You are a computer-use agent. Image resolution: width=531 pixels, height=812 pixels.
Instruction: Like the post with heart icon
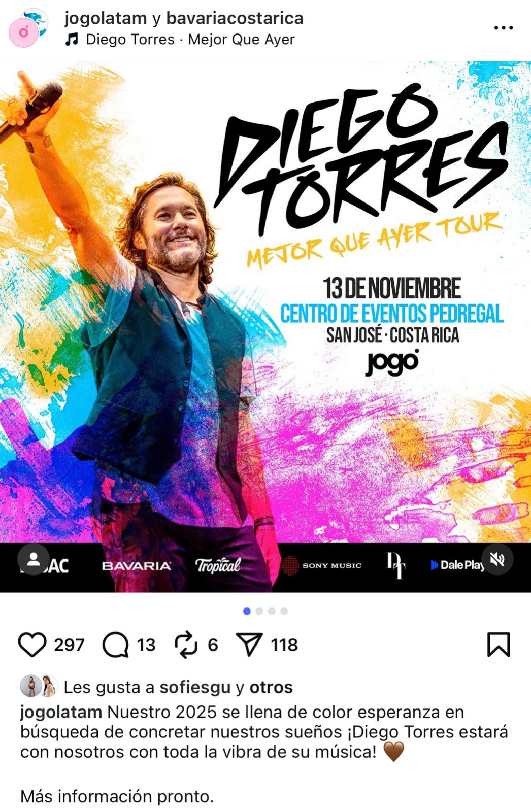point(32,645)
